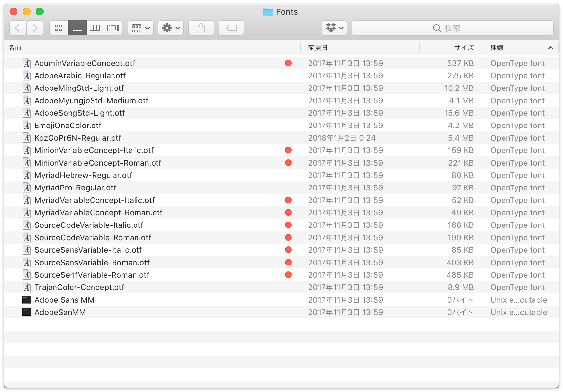Go back with the left chevron button

click(x=18, y=28)
